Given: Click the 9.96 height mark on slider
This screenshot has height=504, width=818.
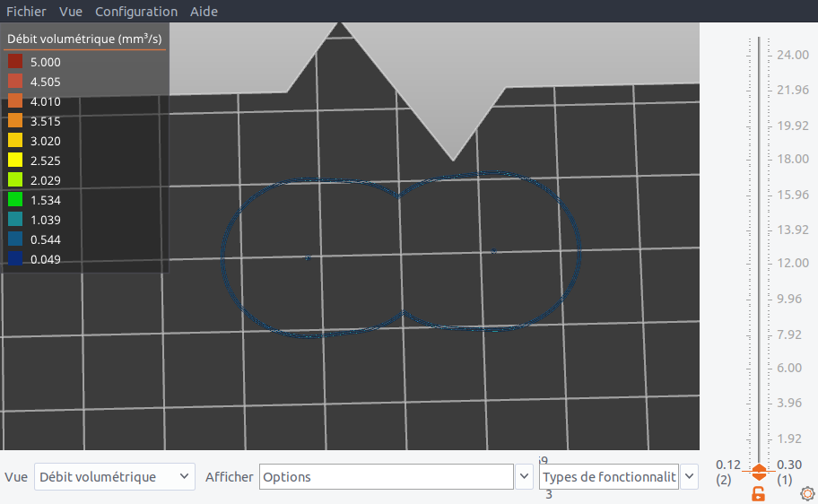Looking at the screenshot, I should click(788, 299).
